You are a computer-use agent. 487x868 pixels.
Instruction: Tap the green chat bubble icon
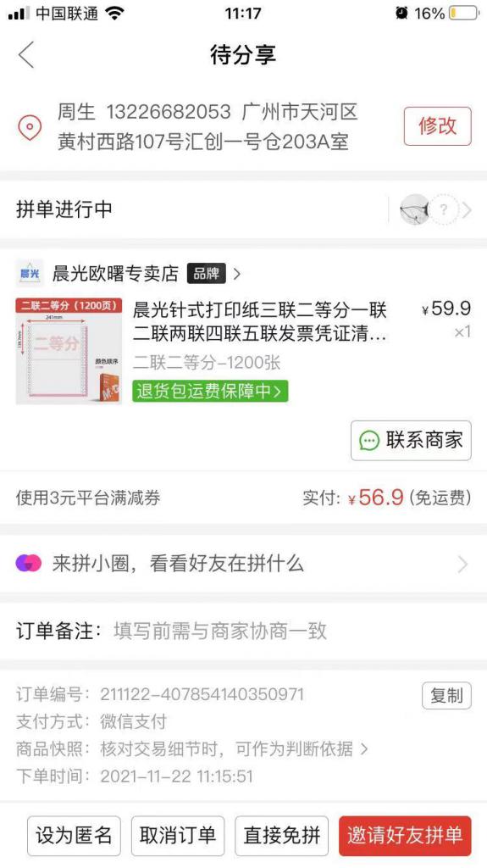pos(369,441)
